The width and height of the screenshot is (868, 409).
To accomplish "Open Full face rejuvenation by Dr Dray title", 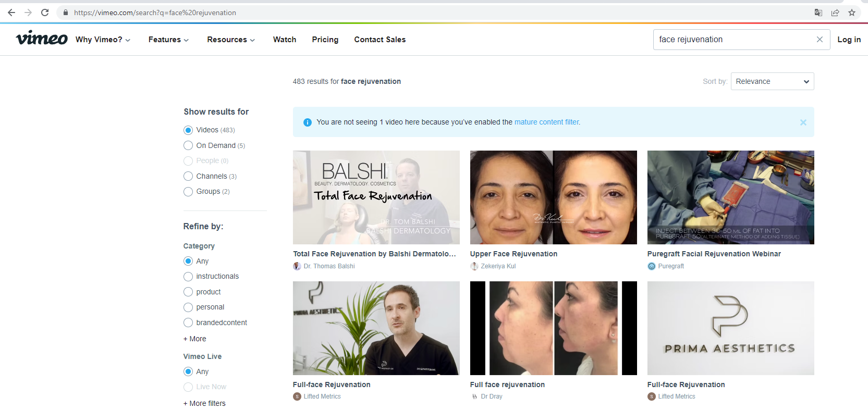I will point(507,385).
